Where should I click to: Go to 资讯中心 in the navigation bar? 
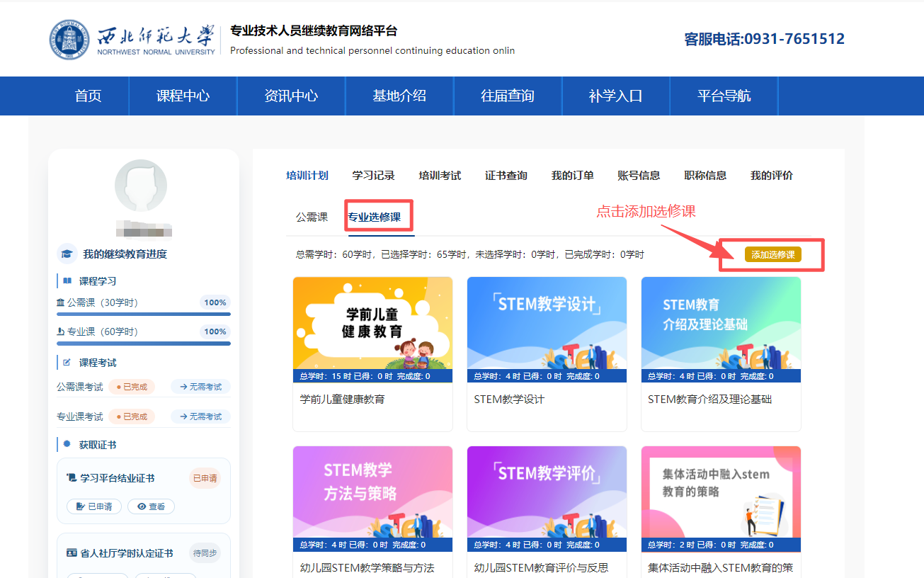(x=291, y=96)
